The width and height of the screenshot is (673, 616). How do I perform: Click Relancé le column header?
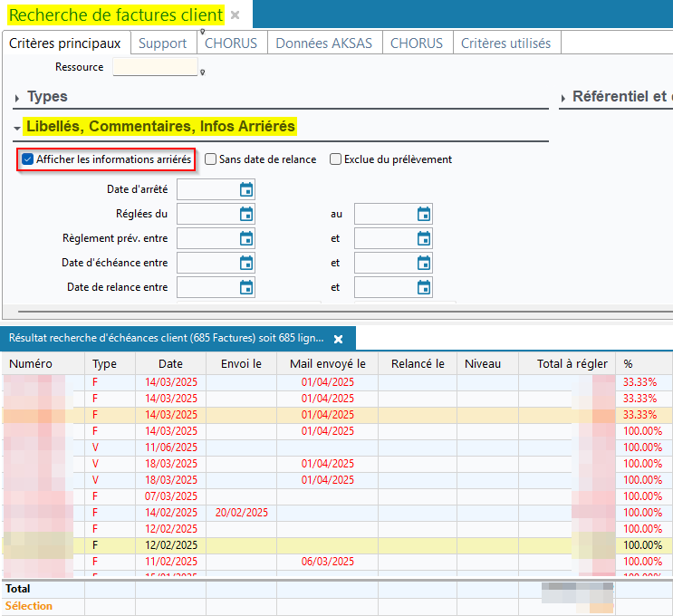(x=418, y=363)
